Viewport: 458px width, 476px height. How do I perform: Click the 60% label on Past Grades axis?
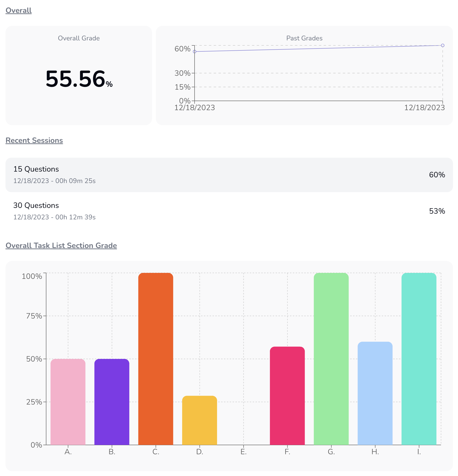click(x=182, y=49)
